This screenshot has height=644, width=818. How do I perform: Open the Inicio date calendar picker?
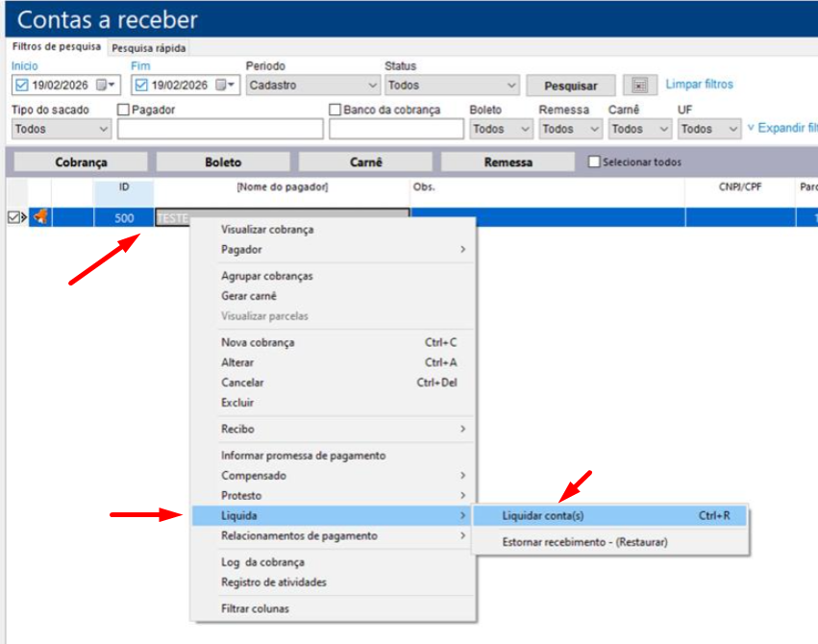click(x=105, y=86)
